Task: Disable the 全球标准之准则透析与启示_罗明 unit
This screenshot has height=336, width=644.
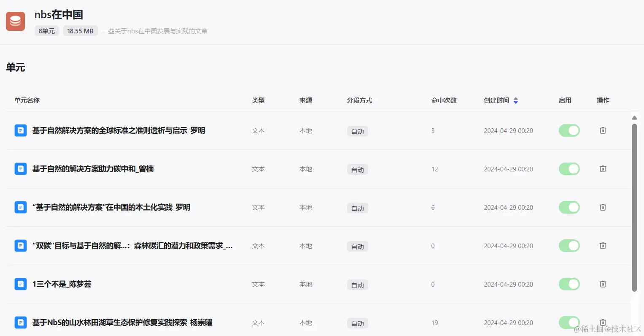Action: pos(569,130)
